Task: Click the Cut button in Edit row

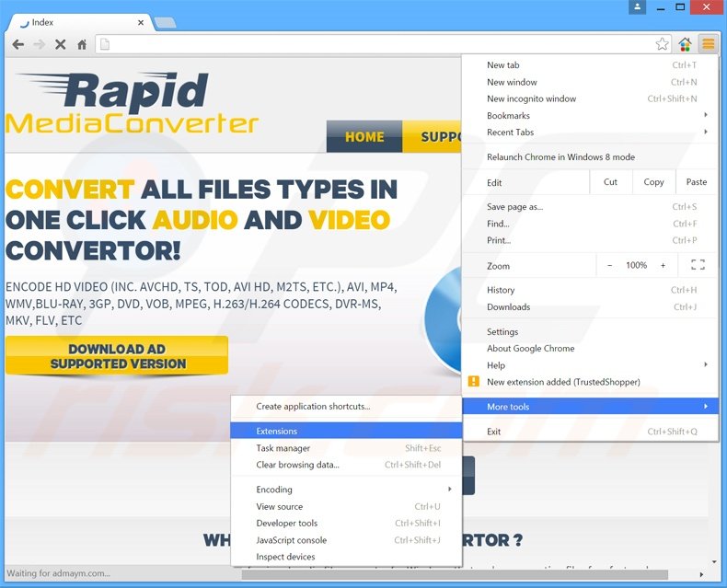Action: click(610, 182)
